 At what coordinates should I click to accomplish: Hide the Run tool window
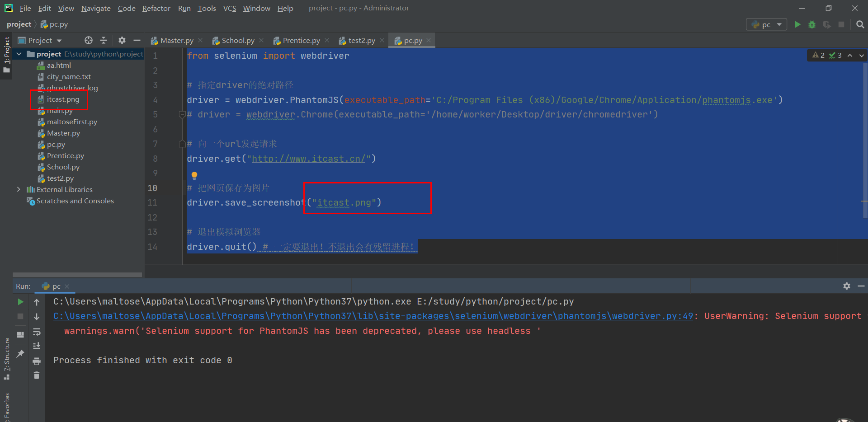(x=861, y=286)
